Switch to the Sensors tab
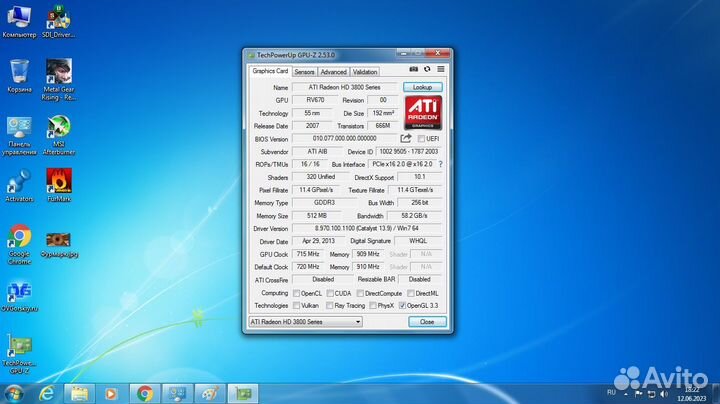The height and width of the screenshot is (404, 720). pos(304,72)
